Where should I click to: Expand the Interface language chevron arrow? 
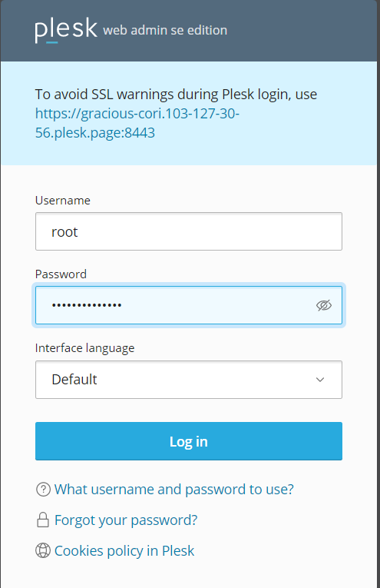click(320, 380)
